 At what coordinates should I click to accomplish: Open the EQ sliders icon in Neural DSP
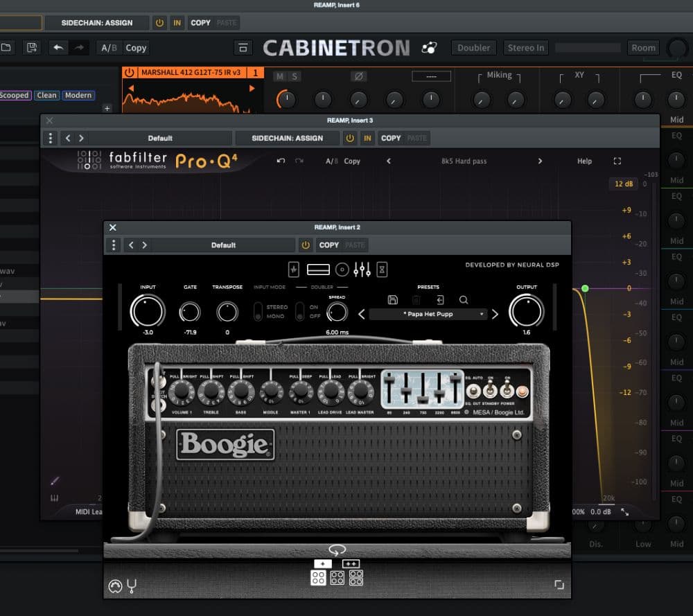point(362,269)
